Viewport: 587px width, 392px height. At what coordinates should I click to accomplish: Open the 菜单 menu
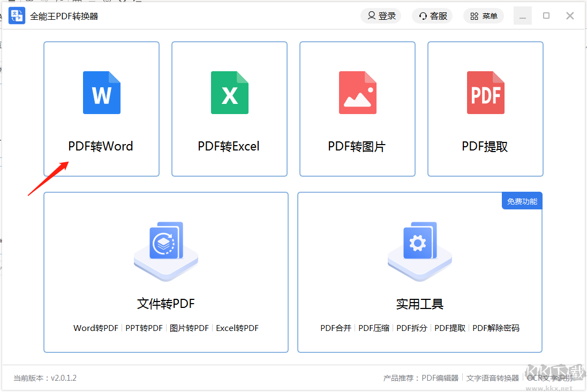pos(484,16)
